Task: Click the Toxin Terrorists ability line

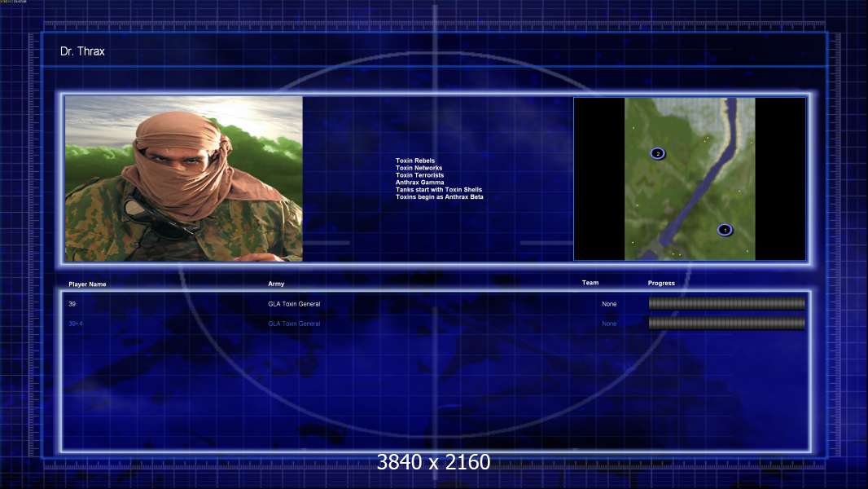Action: 419,175
